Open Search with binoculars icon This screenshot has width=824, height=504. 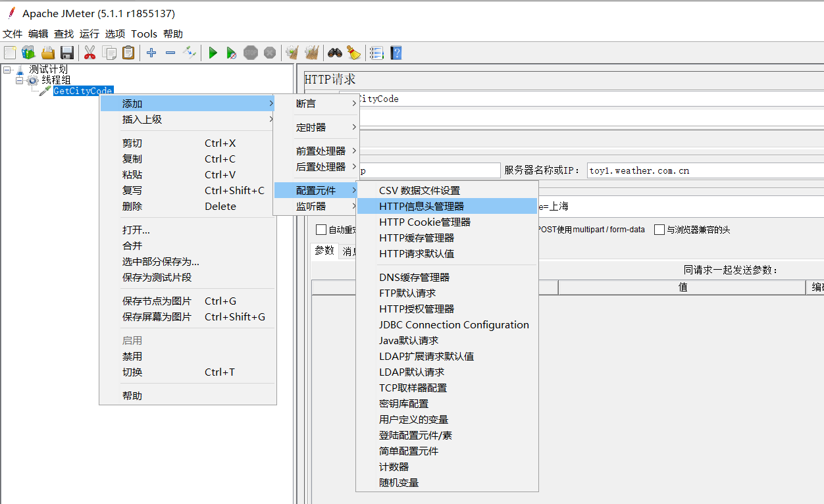pos(335,53)
